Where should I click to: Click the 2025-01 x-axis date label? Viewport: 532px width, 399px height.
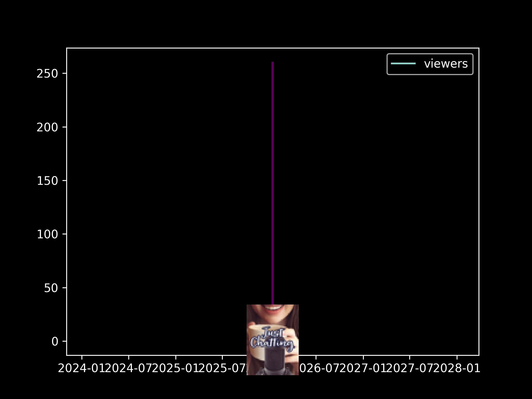click(175, 369)
